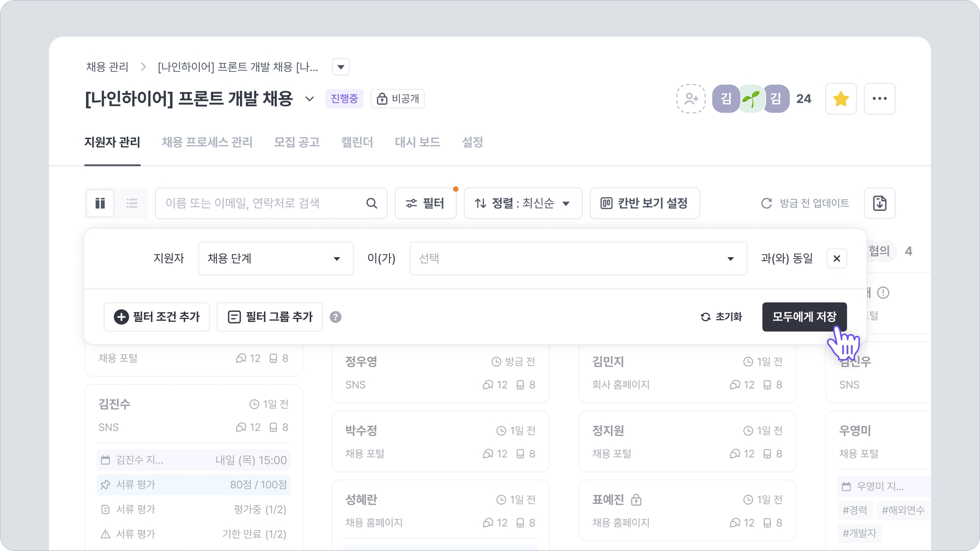Screen dimensions: 980x551
Task: Click 80점 / 100점 score text
Action: 258,484
